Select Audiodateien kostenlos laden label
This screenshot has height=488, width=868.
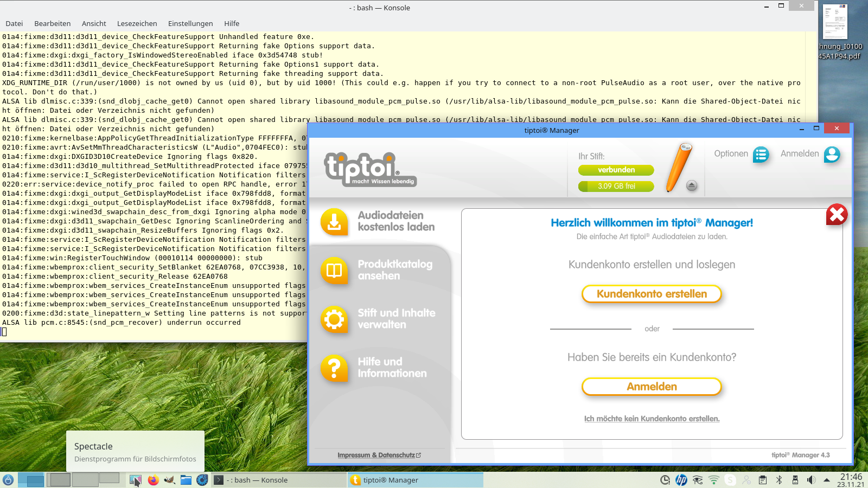click(396, 221)
